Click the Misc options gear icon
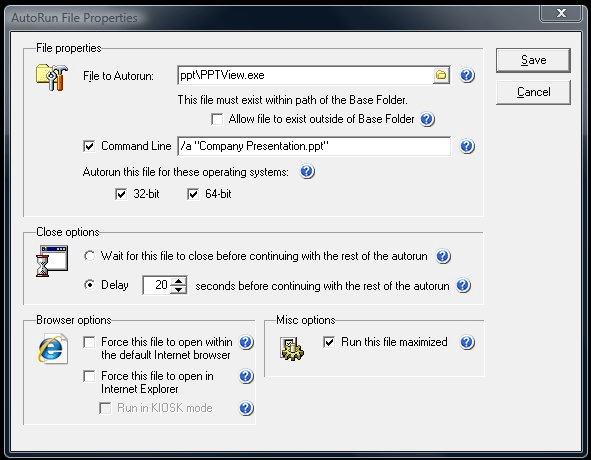Viewport: 591px width, 460px height. [x=292, y=349]
